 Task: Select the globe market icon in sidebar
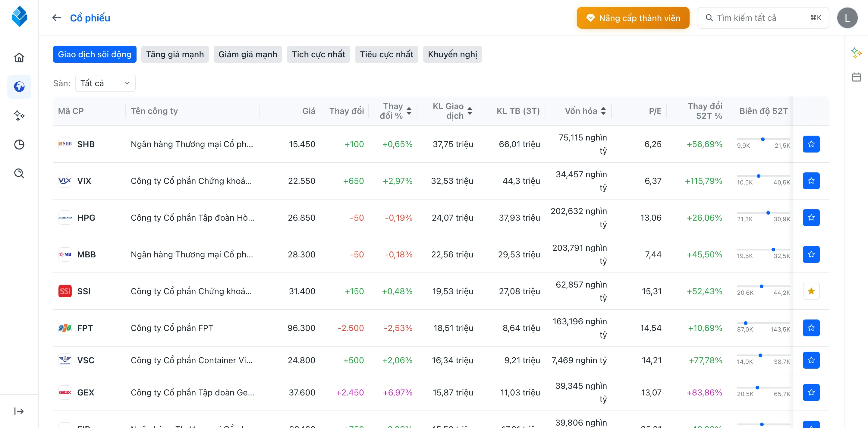[19, 87]
